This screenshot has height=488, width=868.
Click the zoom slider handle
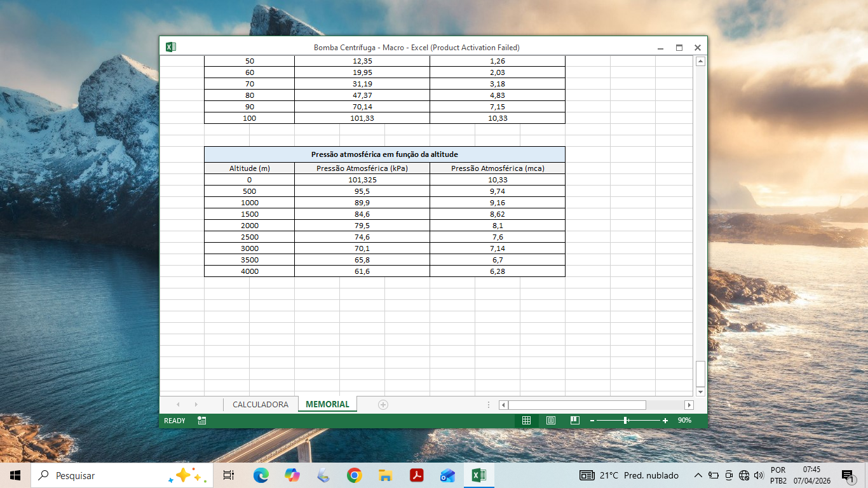(x=626, y=421)
